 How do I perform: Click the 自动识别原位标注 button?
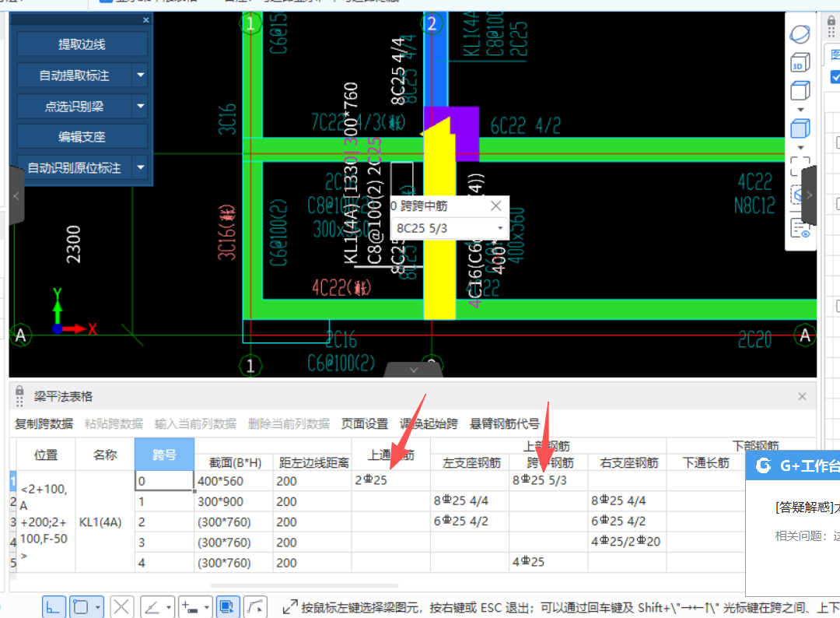(75, 168)
